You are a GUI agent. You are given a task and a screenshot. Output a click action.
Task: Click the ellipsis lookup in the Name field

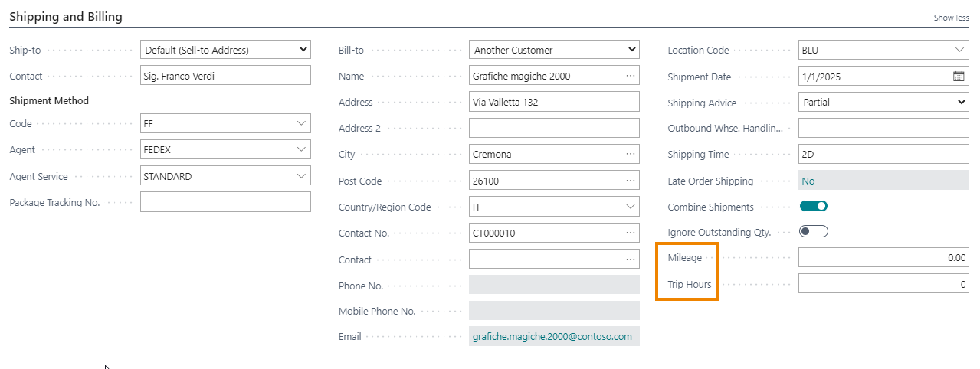[630, 77]
